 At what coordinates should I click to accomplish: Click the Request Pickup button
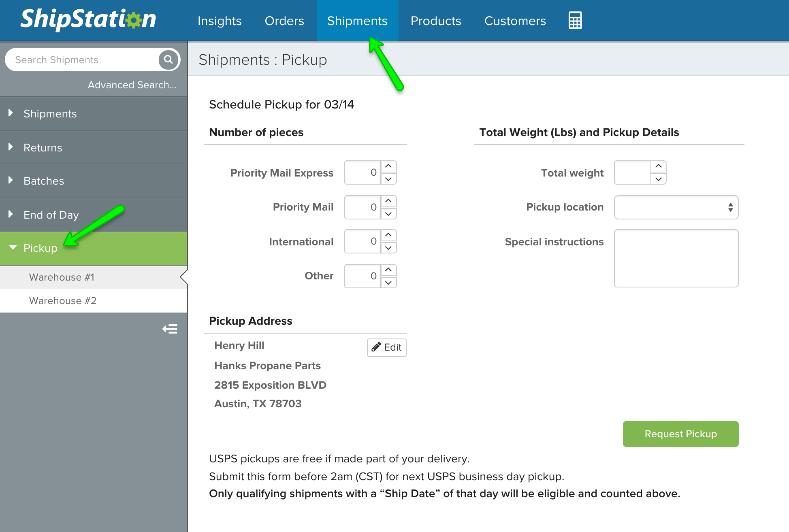680,434
